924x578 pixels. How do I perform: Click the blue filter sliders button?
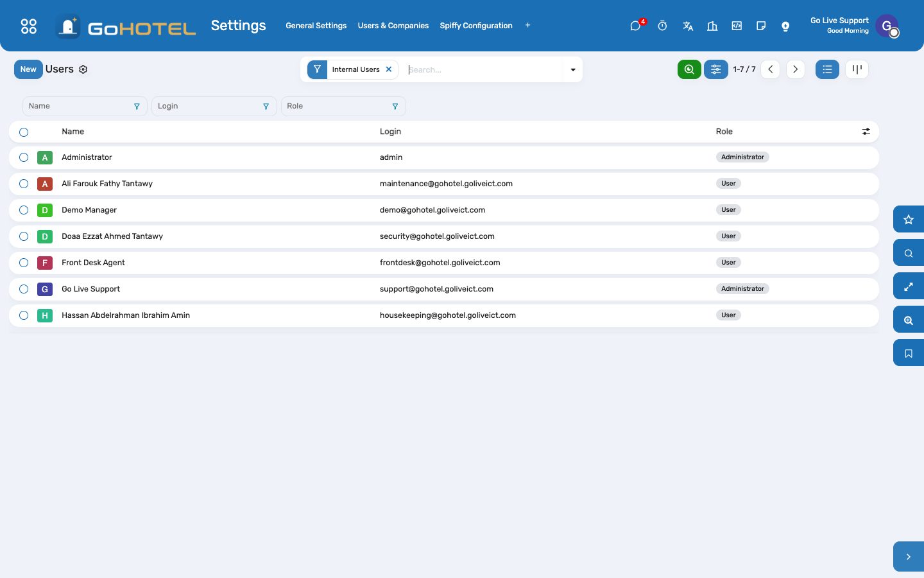coord(716,69)
